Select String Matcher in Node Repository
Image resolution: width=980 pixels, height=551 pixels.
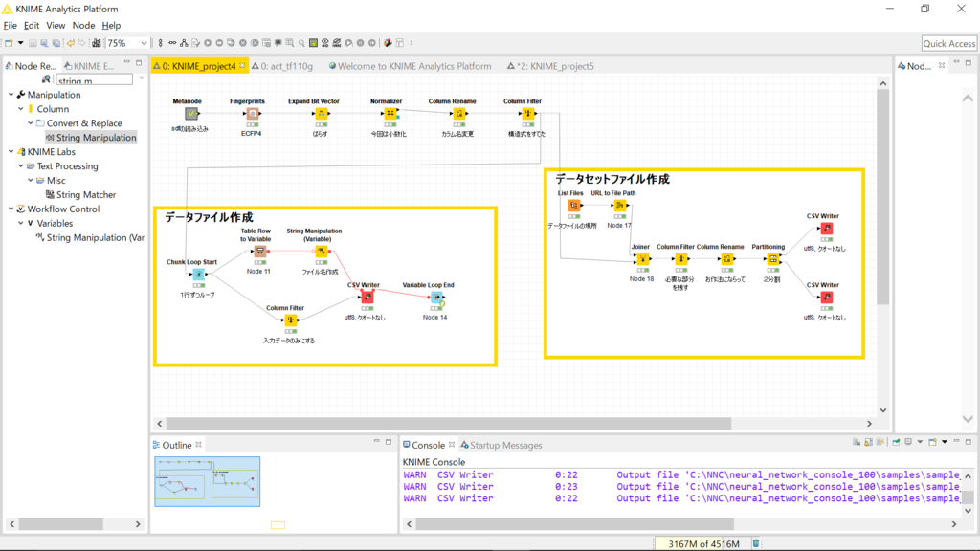click(80, 195)
